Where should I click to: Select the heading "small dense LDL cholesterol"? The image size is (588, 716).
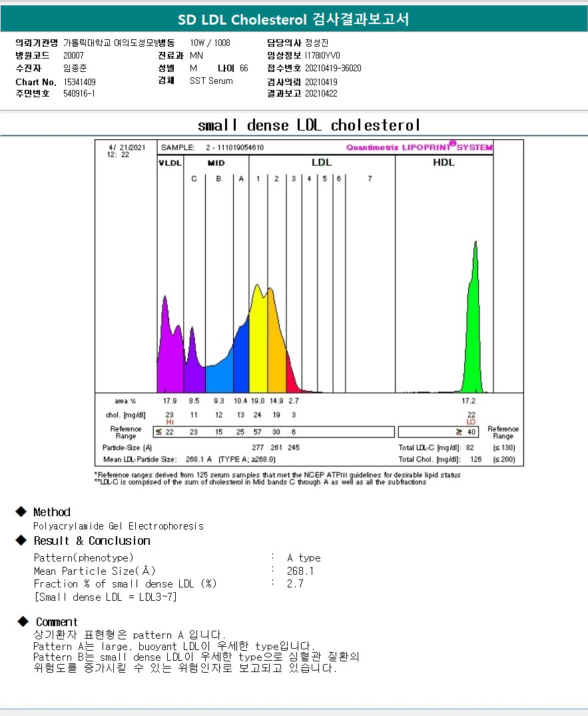(x=309, y=125)
